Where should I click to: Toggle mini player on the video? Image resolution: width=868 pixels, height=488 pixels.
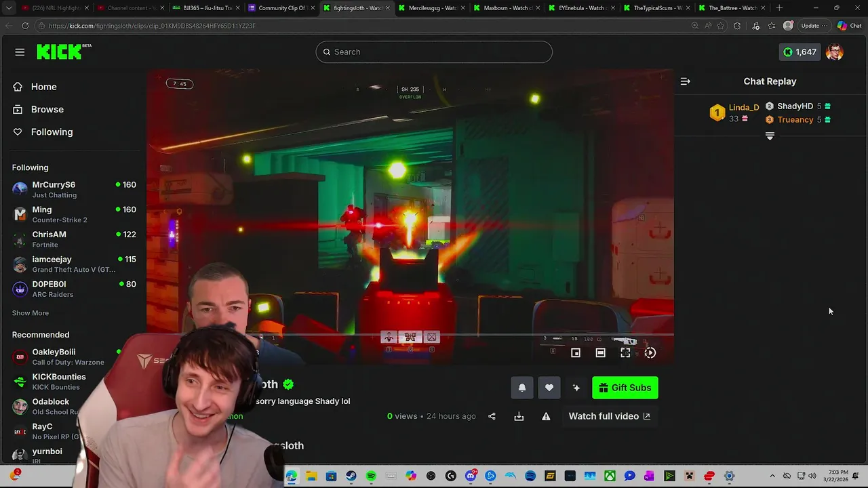click(576, 352)
